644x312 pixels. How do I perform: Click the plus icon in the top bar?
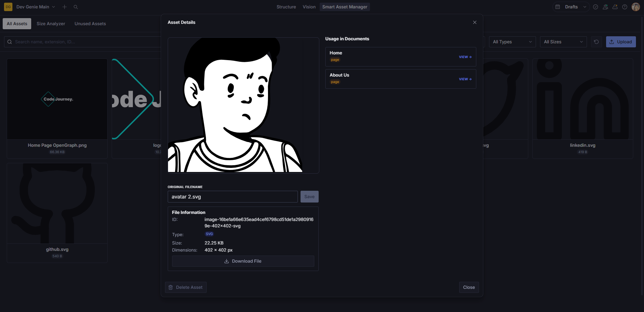pos(65,7)
